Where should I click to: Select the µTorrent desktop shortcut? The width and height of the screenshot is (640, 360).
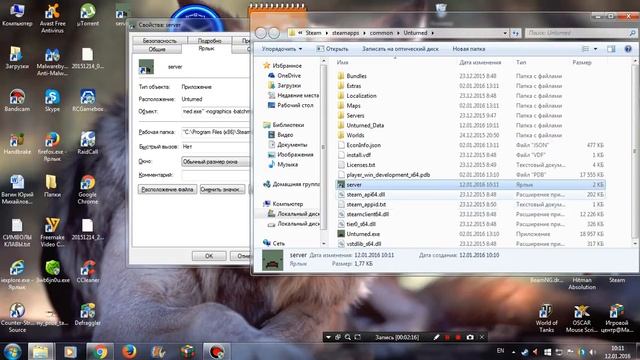[x=88, y=15]
